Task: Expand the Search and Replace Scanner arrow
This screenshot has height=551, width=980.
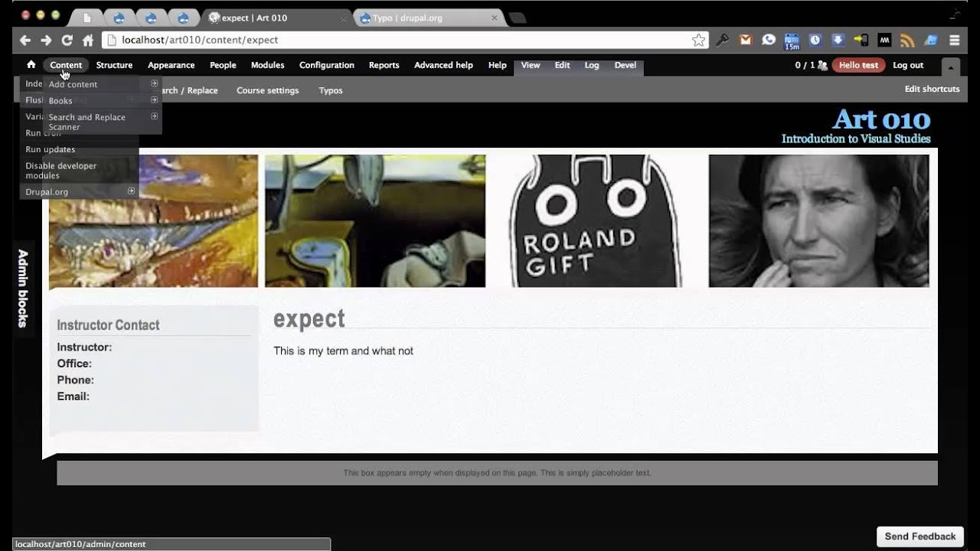Action: (x=154, y=116)
